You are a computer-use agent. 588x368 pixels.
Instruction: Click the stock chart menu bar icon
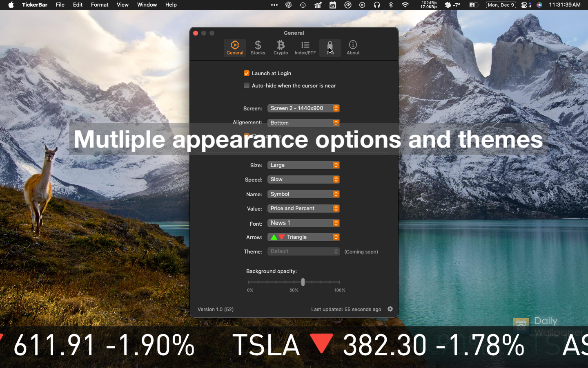point(318,5)
